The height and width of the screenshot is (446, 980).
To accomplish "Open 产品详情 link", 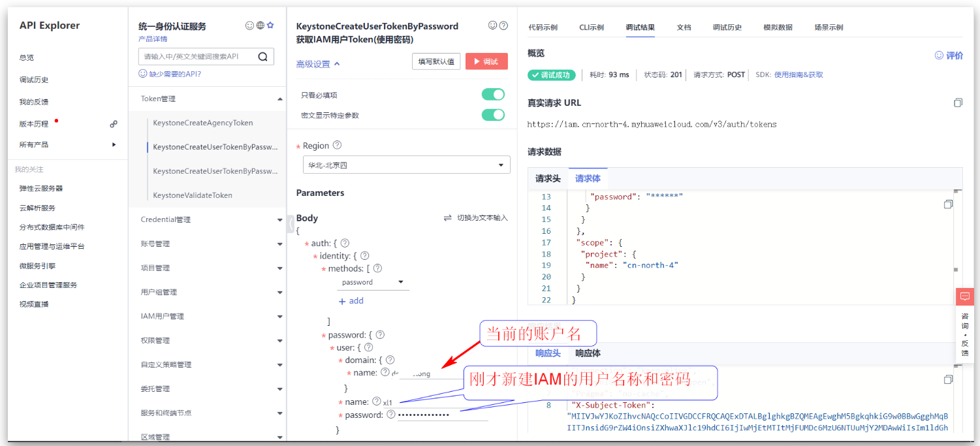I will [x=153, y=39].
